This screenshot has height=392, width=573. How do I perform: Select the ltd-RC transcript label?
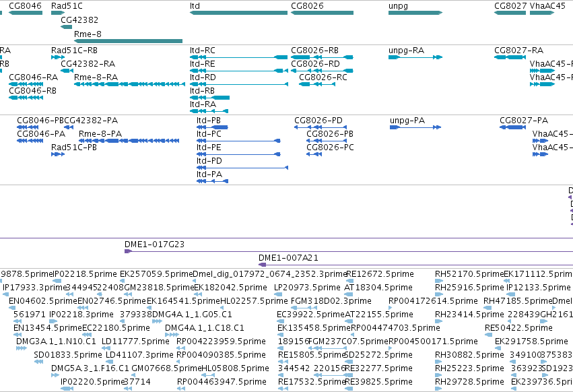pyautogui.click(x=203, y=50)
